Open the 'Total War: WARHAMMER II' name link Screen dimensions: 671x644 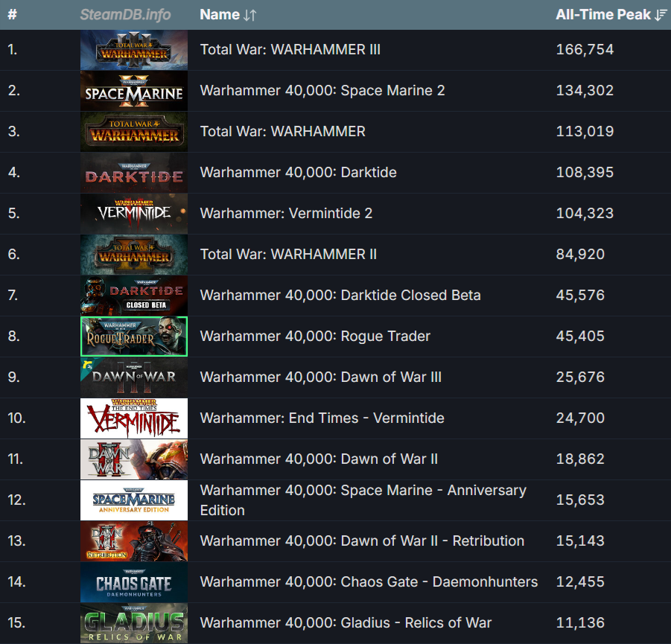288,254
